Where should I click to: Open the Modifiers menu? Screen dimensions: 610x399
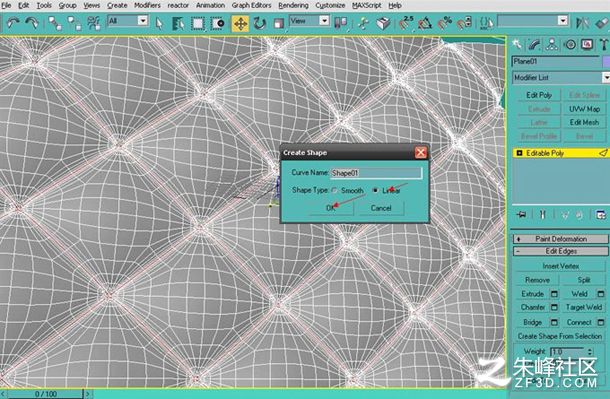[147, 5]
